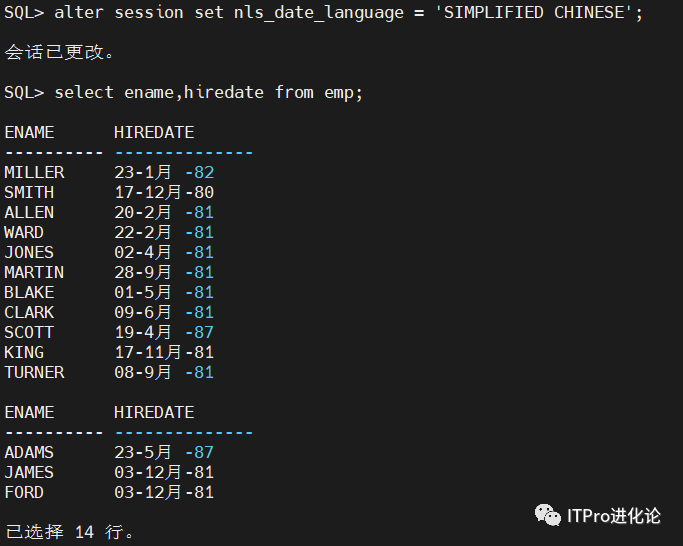
Task: Click the WeChat logo in the watermark
Action: (547, 515)
